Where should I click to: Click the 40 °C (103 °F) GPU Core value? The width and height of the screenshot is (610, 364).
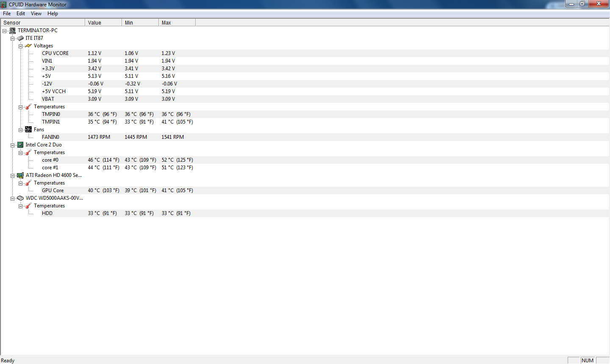pyautogui.click(x=103, y=190)
